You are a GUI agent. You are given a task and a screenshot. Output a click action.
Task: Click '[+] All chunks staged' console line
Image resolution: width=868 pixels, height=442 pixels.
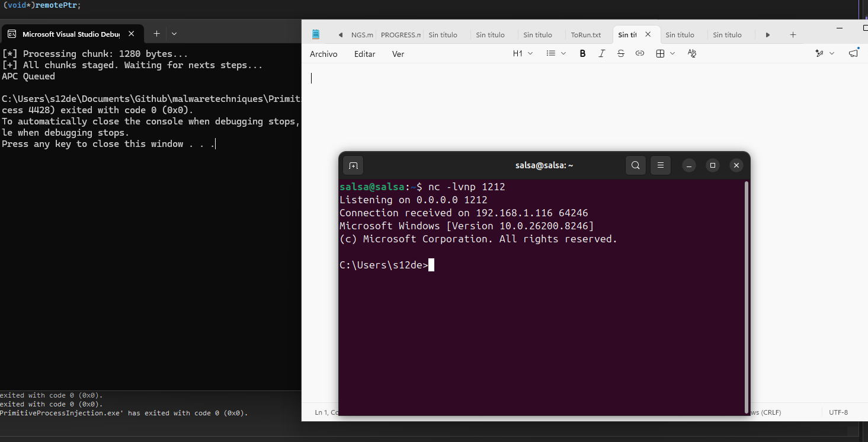pos(132,65)
